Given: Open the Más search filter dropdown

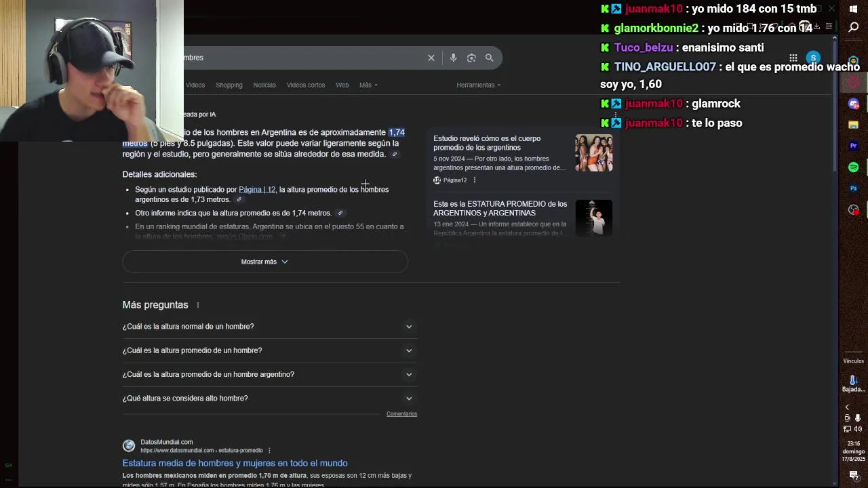Looking at the screenshot, I should pos(368,85).
